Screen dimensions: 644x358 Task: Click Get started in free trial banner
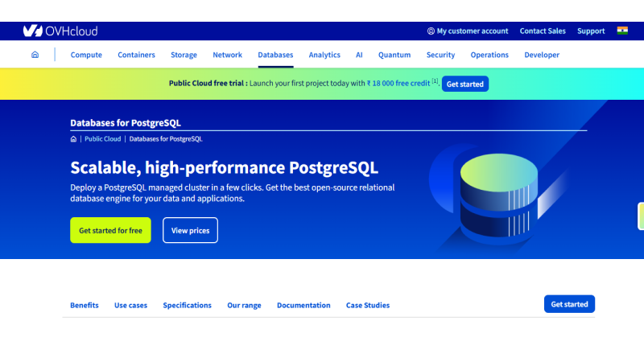tap(465, 84)
